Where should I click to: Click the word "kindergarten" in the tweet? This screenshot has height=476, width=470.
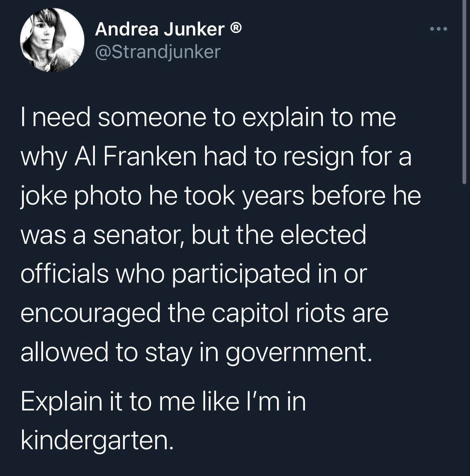coord(96,441)
